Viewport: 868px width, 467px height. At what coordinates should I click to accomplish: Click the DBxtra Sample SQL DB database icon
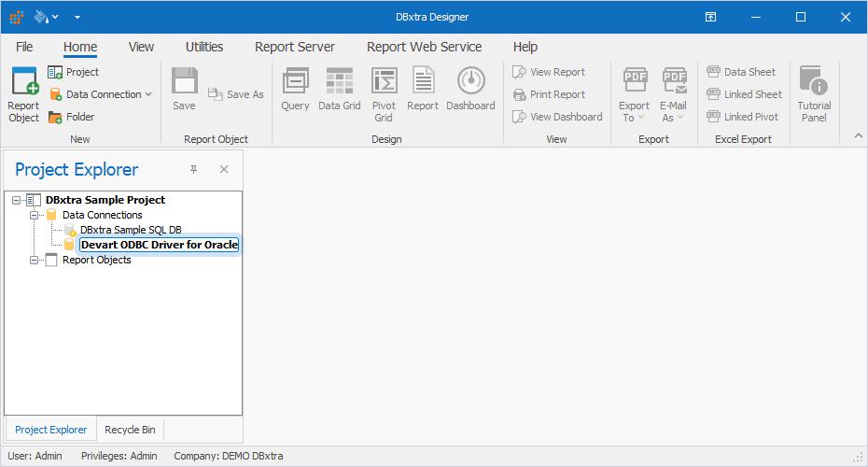(x=70, y=230)
